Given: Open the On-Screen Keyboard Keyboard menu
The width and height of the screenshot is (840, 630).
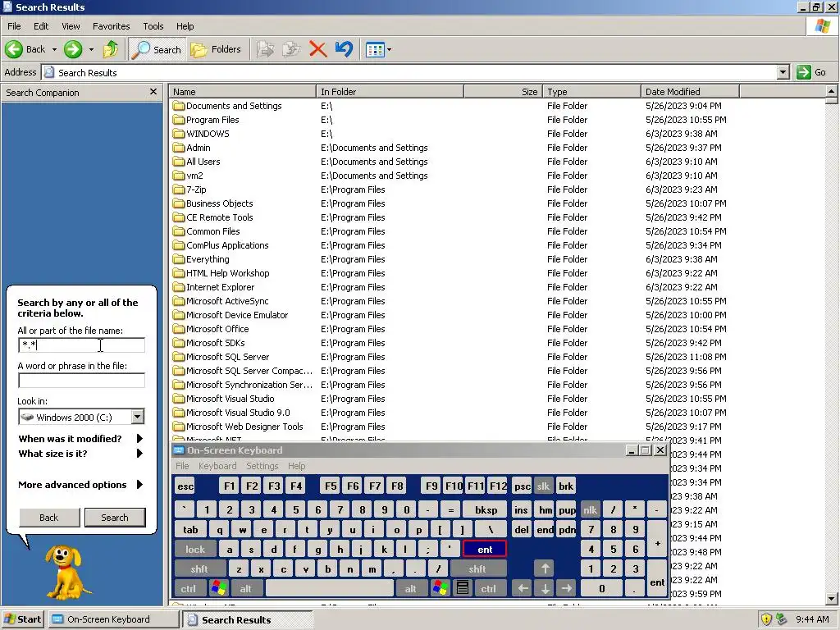Looking at the screenshot, I should (x=217, y=466).
